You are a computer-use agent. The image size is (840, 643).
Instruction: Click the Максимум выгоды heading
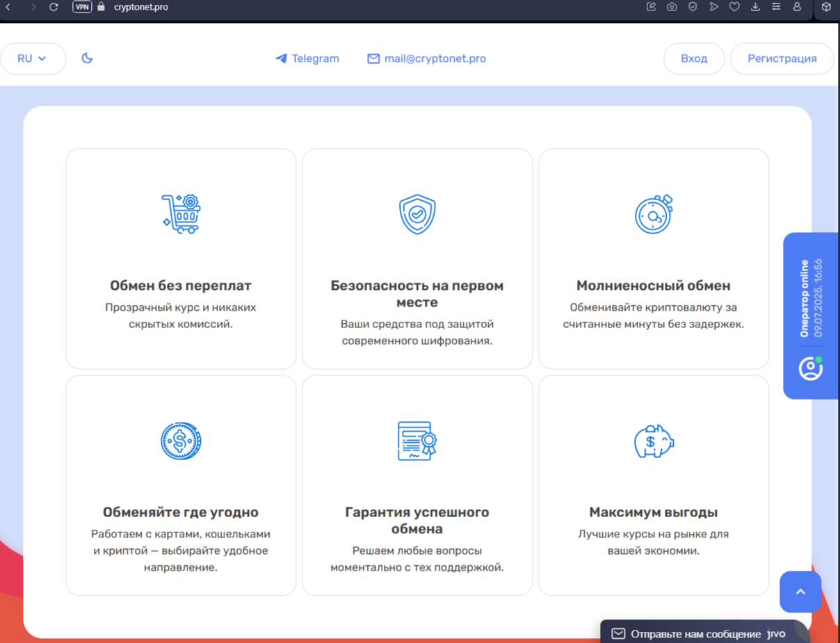tap(654, 512)
